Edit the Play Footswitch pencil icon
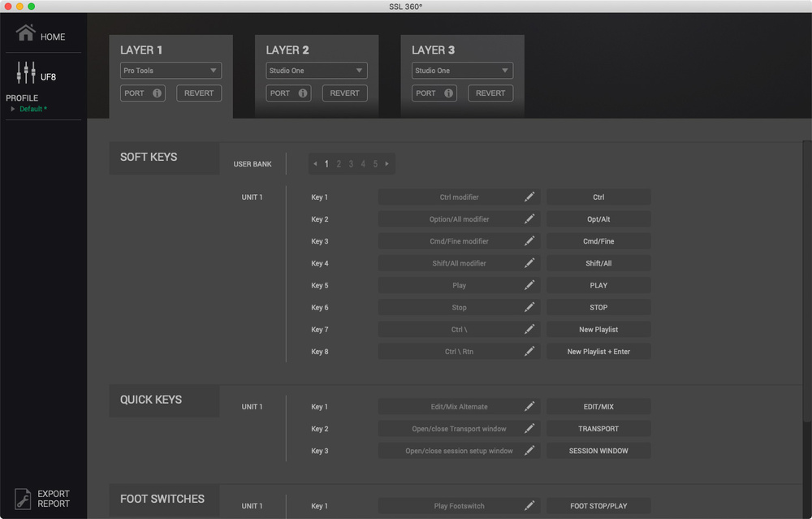 pos(529,506)
